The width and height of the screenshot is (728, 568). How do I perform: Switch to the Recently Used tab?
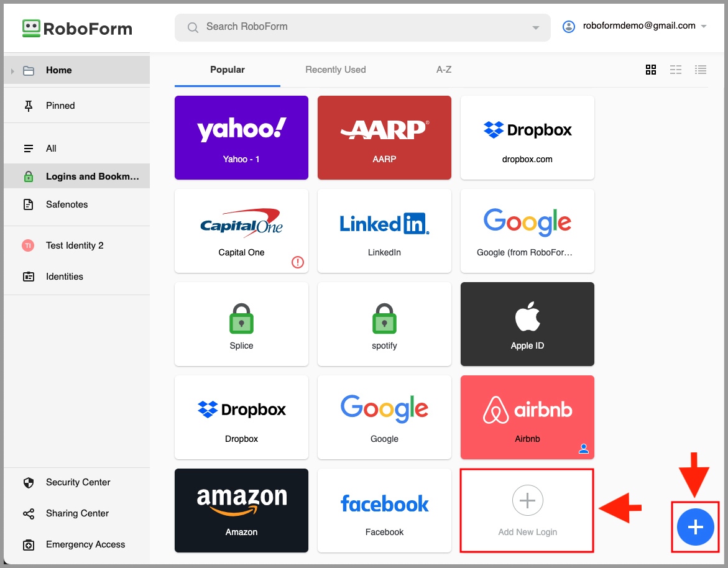[335, 70]
